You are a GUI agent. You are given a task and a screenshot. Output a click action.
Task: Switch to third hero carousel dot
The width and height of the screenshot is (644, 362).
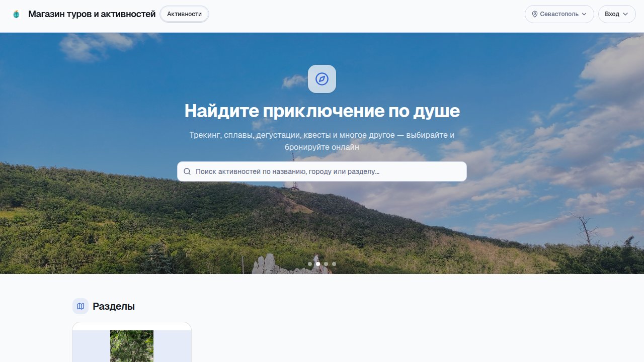click(x=326, y=264)
